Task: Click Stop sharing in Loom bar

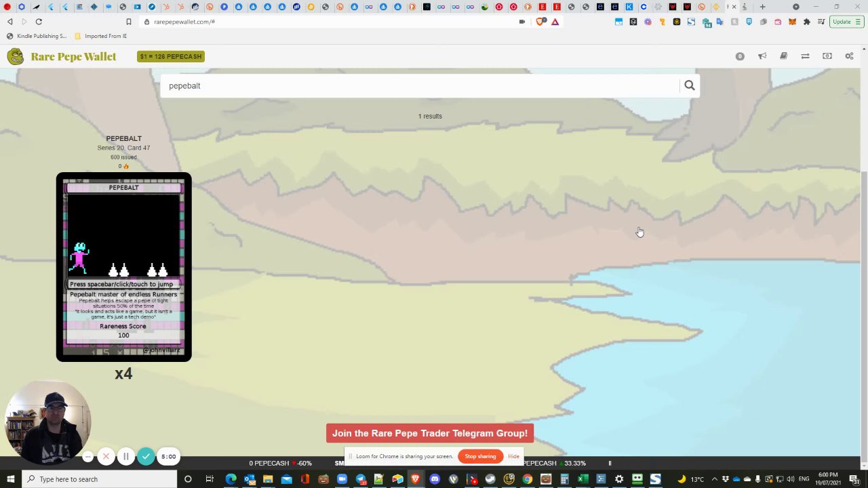Action: (480, 456)
